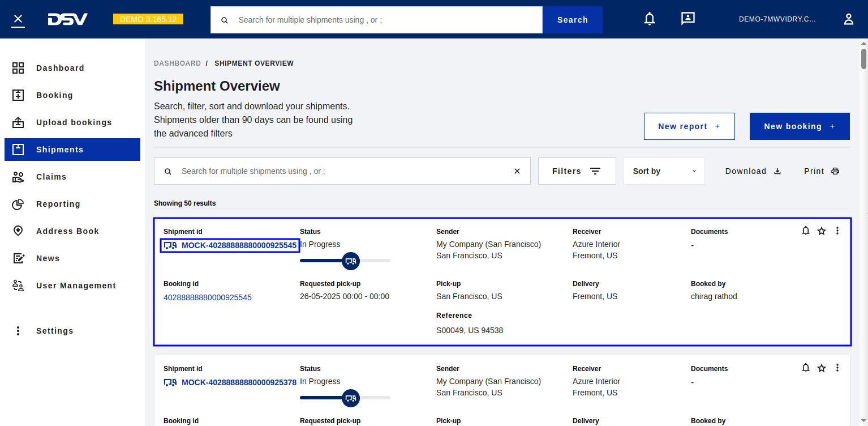Open Address Book from the sidebar

[x=67, y=231]
